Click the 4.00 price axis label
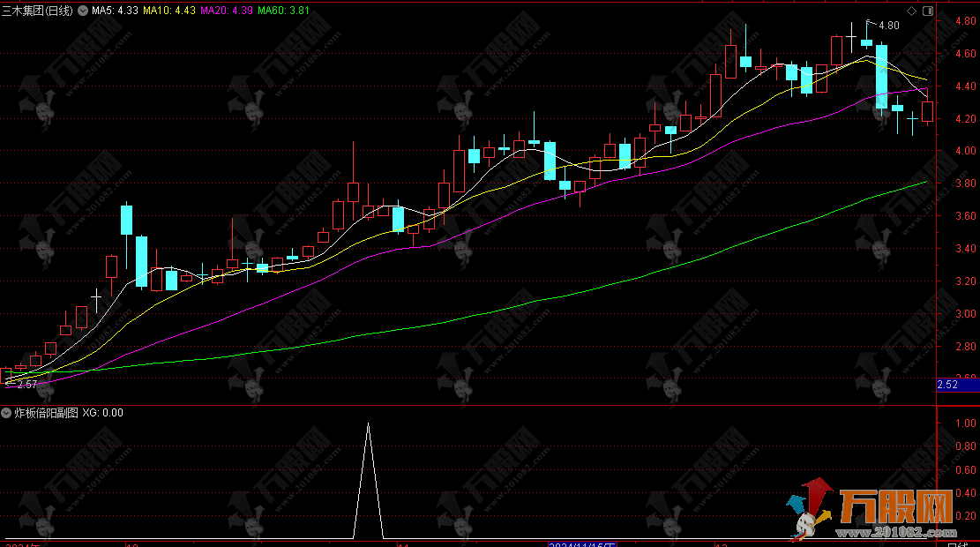Viewport: 980px width, 547px height. tap(966, 151)
